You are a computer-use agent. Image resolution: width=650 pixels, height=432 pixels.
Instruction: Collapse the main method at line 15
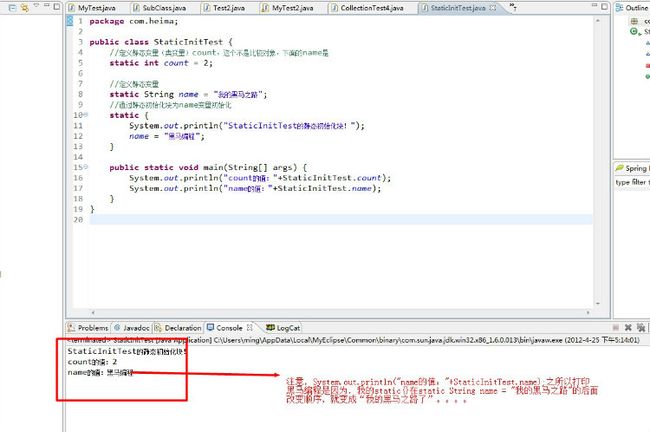click(86, 167)
